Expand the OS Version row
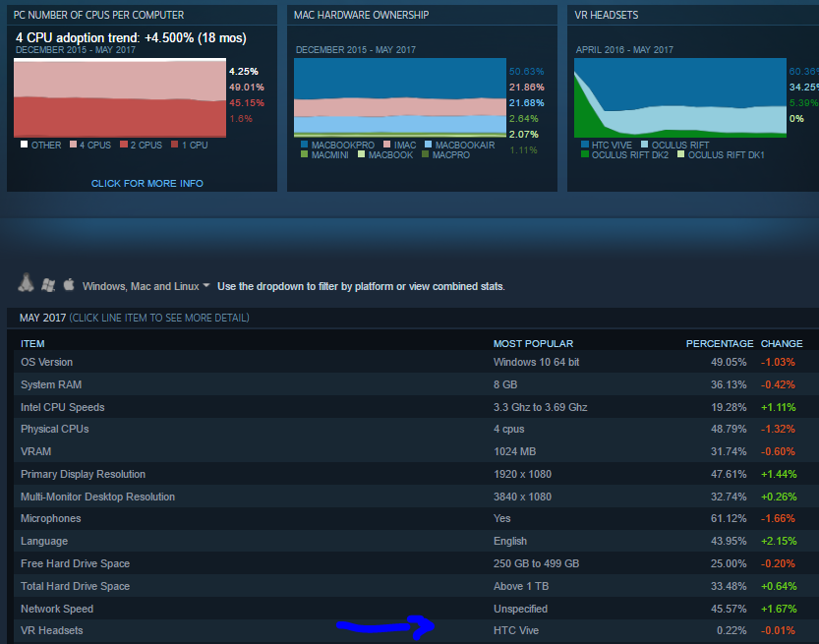Screen dimensions: 819x644 416,362
